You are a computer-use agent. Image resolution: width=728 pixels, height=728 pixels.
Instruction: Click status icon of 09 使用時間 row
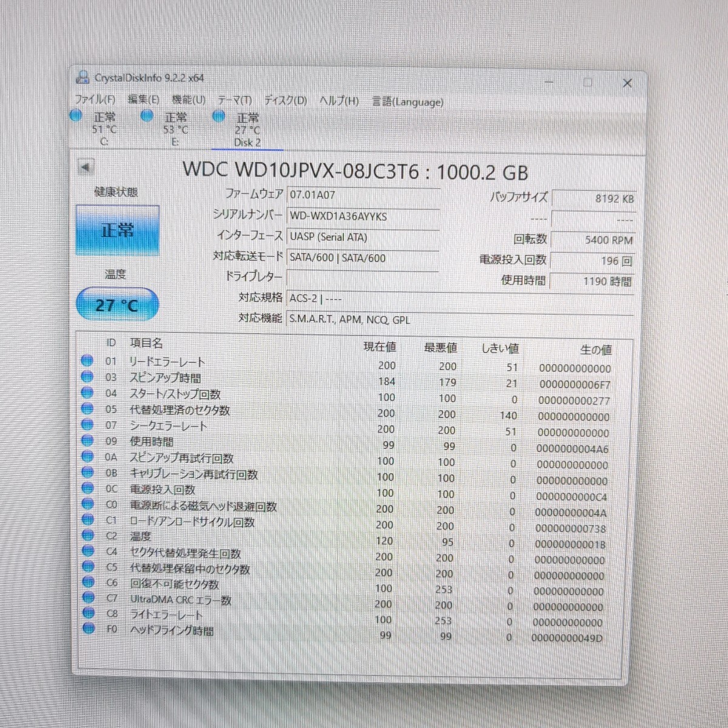[x=87, y=440]
